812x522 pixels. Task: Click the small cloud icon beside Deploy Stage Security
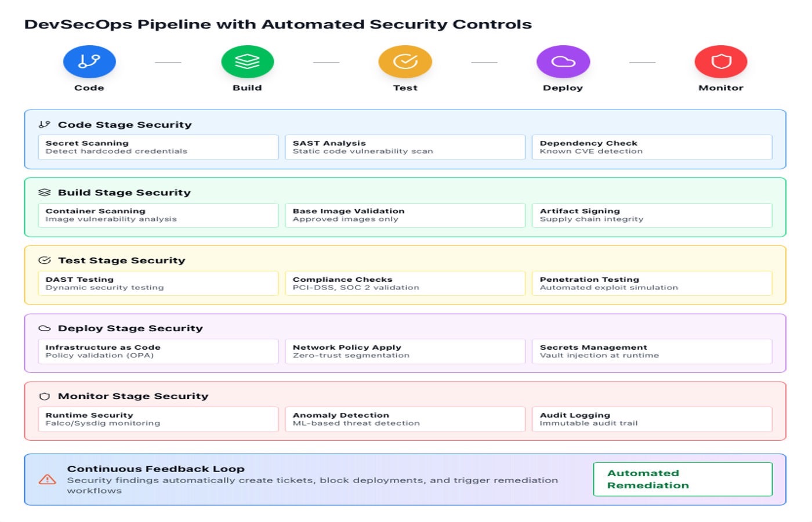tap(45, 328)
